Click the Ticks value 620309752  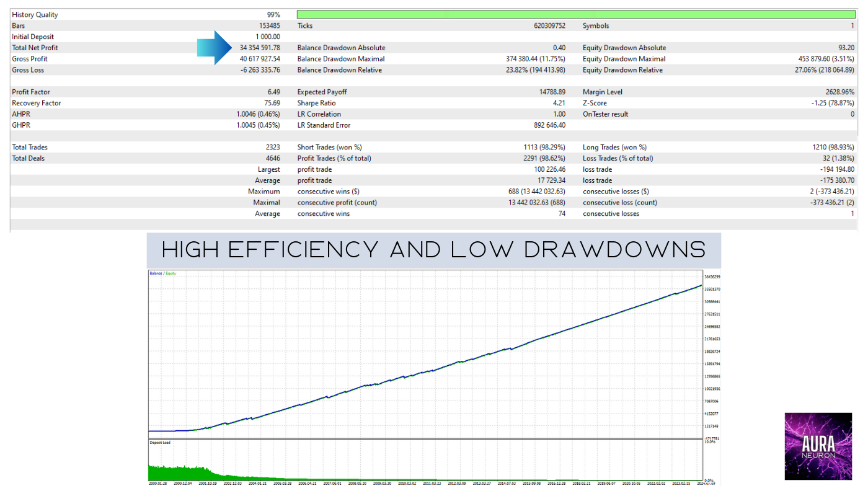point(542,25)
